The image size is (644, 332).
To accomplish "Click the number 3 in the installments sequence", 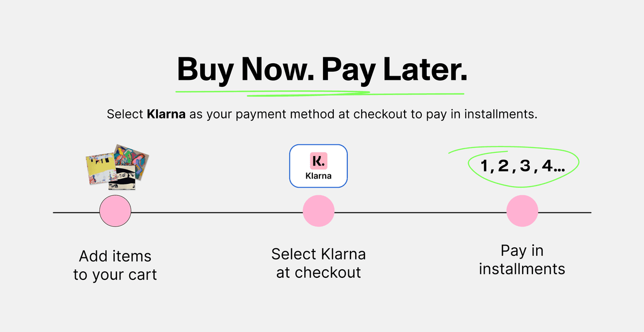I will tap(524, 167).
